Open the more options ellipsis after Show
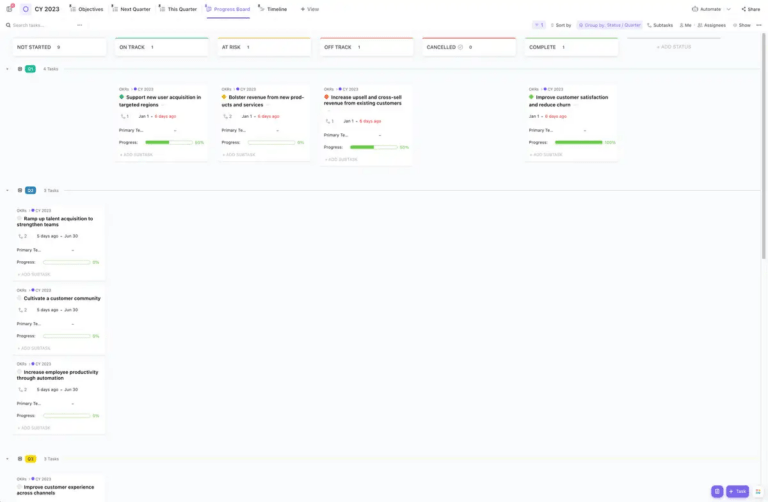 pos(759,25)
